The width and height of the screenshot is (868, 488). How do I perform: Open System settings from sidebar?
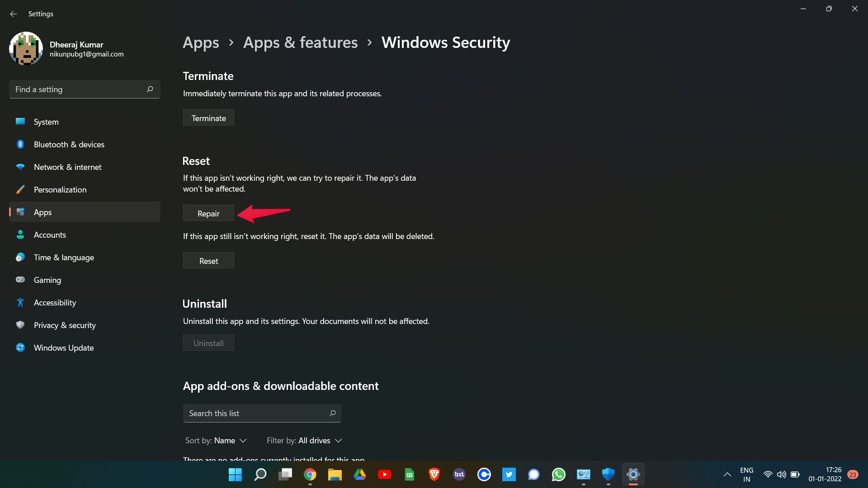point(46,122)
